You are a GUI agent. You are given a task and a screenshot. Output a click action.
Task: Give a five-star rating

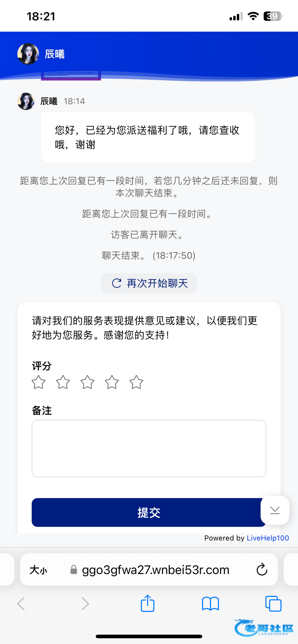pyautogui.click(x=136, y=382)
